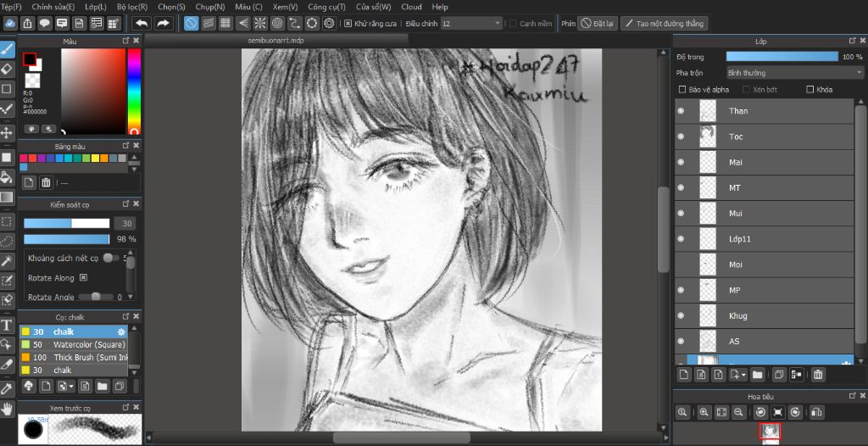Select the MT layer row
The image size is (868, 446).
pyautogui.click(x=765, y=188)
